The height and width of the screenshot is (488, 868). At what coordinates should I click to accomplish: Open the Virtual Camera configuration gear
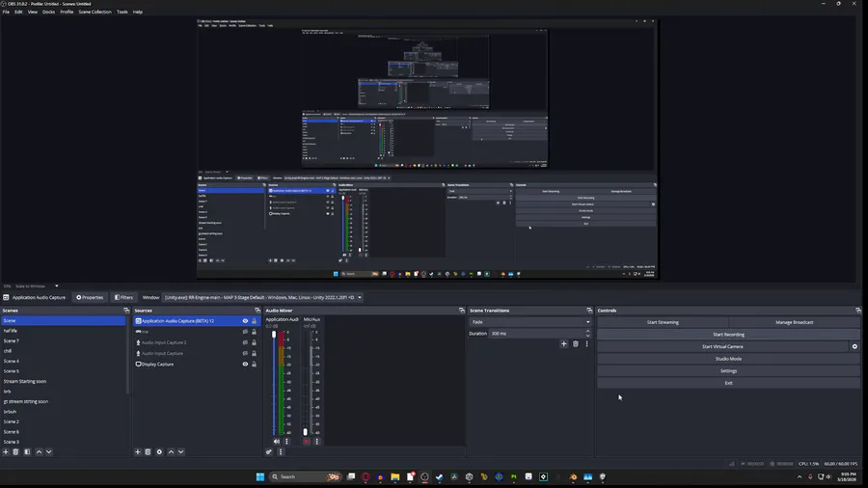coord(854,347)
